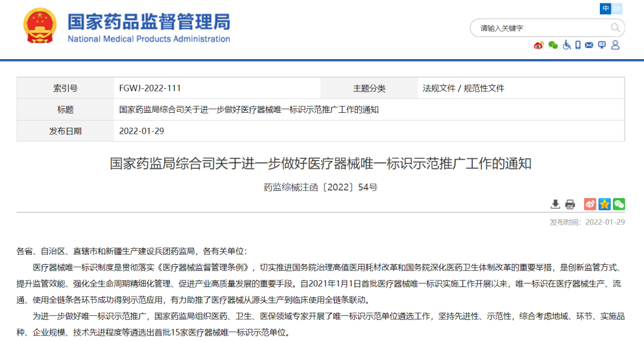644x342 pixels.
Task: Open the message board monitor icon
Action: coord(602,45)
